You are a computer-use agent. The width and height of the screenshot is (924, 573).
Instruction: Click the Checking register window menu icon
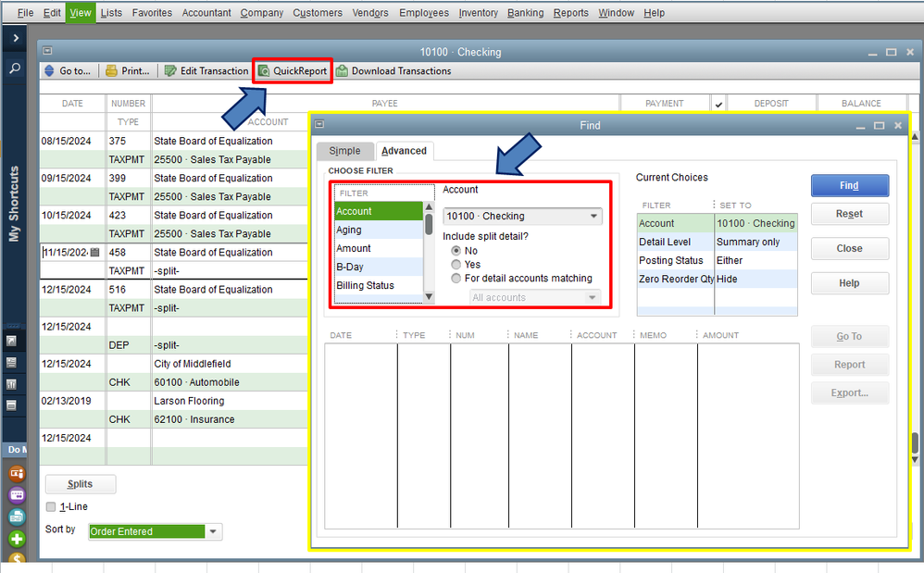pyautogui.click(x=47, y=51)
